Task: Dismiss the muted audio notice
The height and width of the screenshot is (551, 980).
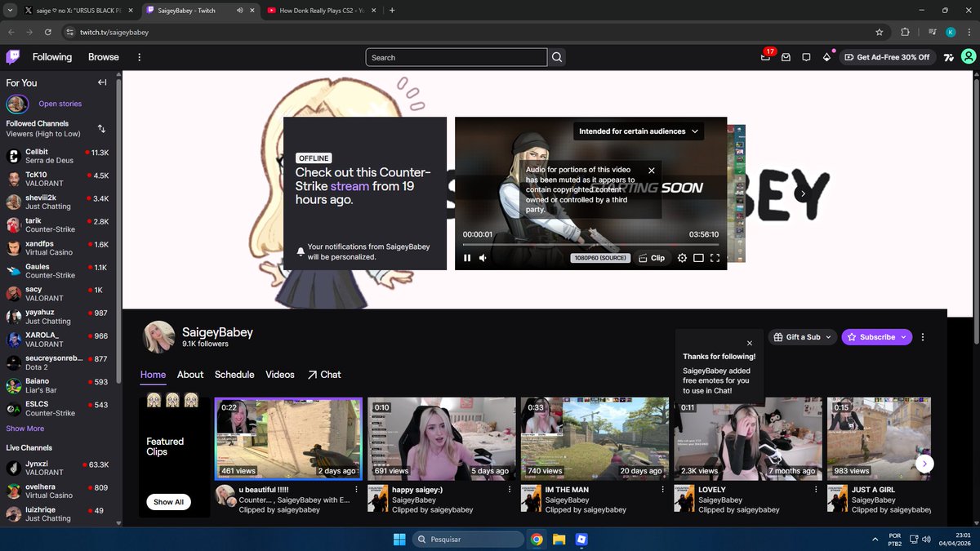Action: pyautogui.click(x=652, y=171)
